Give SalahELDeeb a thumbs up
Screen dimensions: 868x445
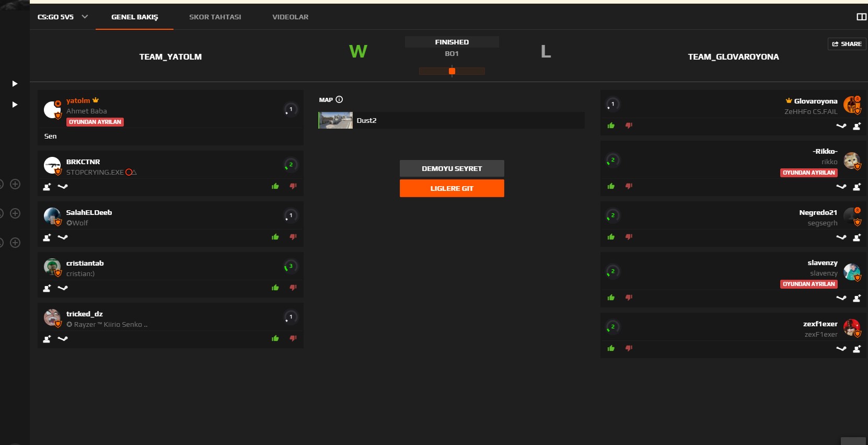click(275, 237)
